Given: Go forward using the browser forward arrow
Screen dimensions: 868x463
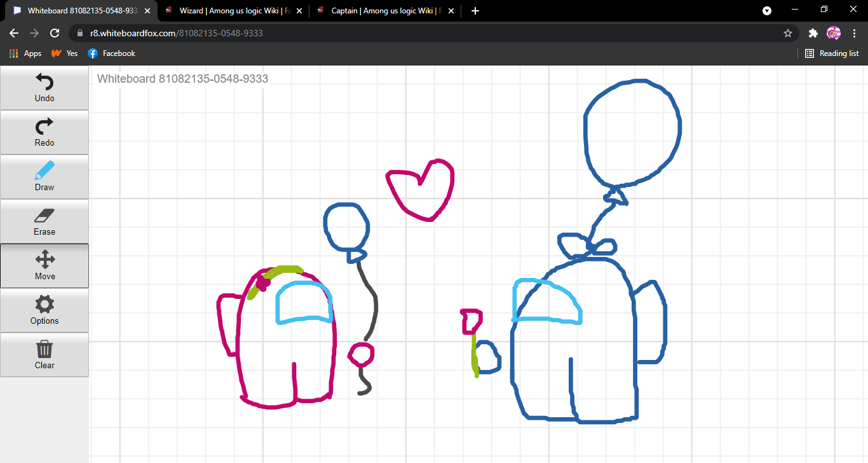Looking at the screenshot, I should [34, 33].
